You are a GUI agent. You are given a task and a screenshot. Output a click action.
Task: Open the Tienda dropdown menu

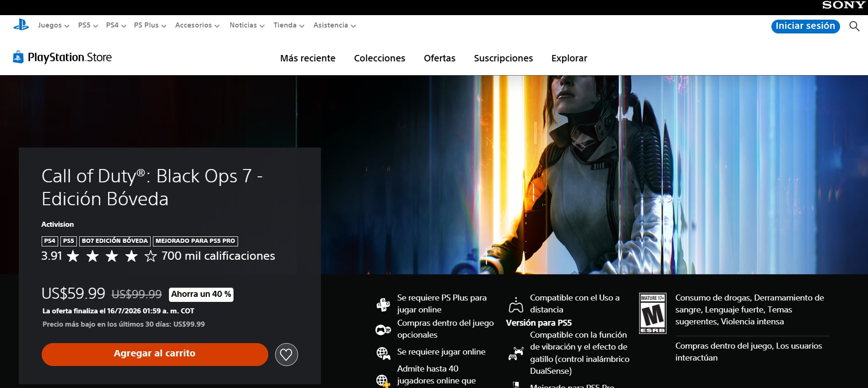[289, 25]
